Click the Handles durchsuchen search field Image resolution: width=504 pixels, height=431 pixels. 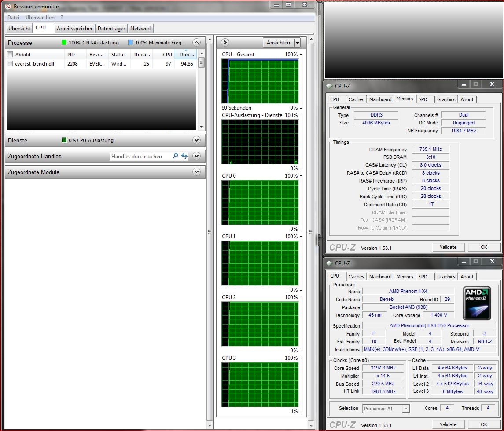coord(140,157)
